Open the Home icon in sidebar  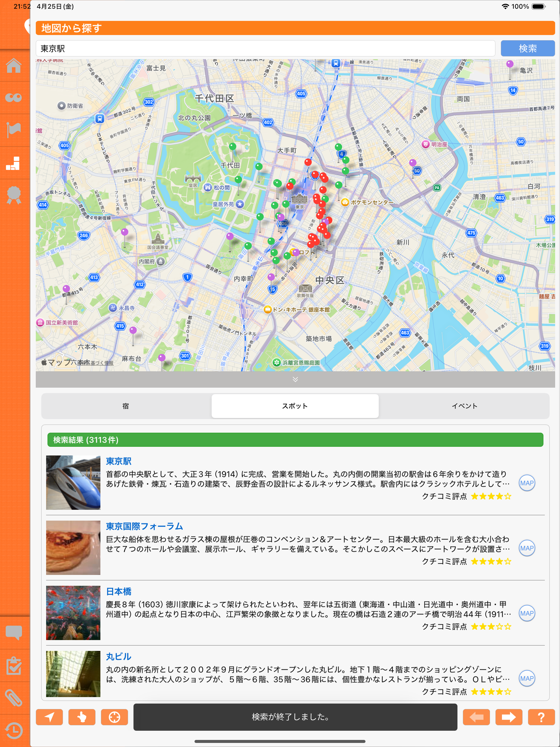(14, 65)
